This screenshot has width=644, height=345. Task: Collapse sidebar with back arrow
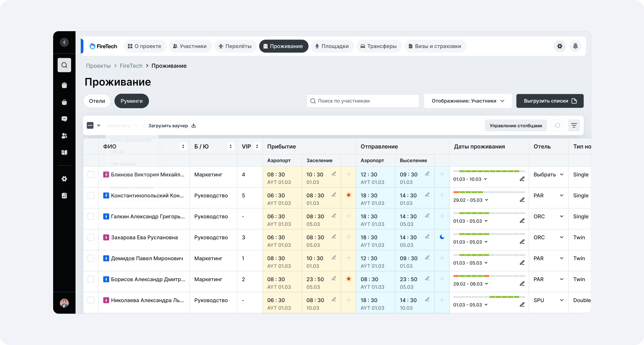pyautogui.click(x=64, y=42)
